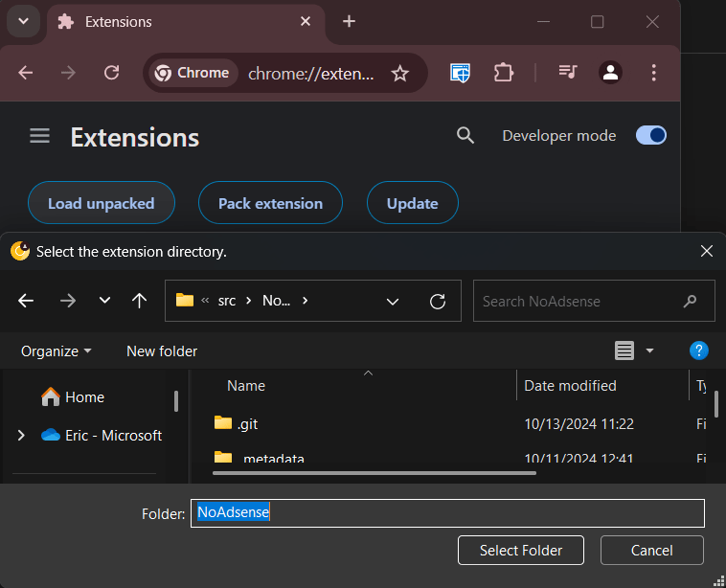Viewport: 726px width, 588px height.
Task: Open Organize menu
Action: point(56,351)
